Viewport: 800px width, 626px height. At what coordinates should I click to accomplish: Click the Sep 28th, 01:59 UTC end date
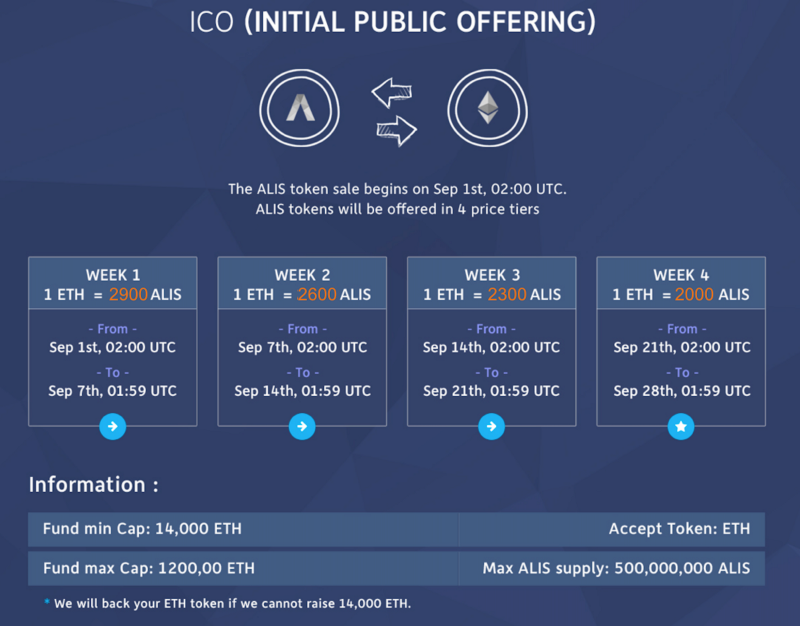[x=682, y=391]
